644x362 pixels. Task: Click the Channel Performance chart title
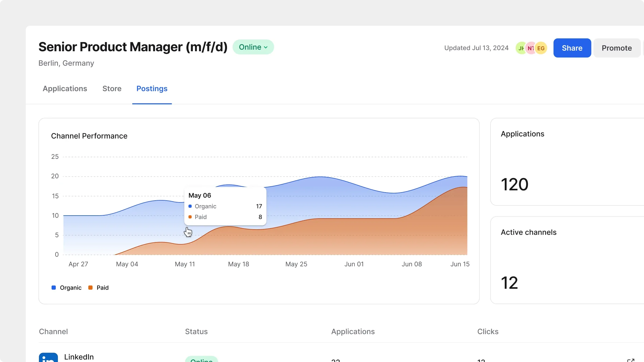pyautogui.click(x=89, y=136)
